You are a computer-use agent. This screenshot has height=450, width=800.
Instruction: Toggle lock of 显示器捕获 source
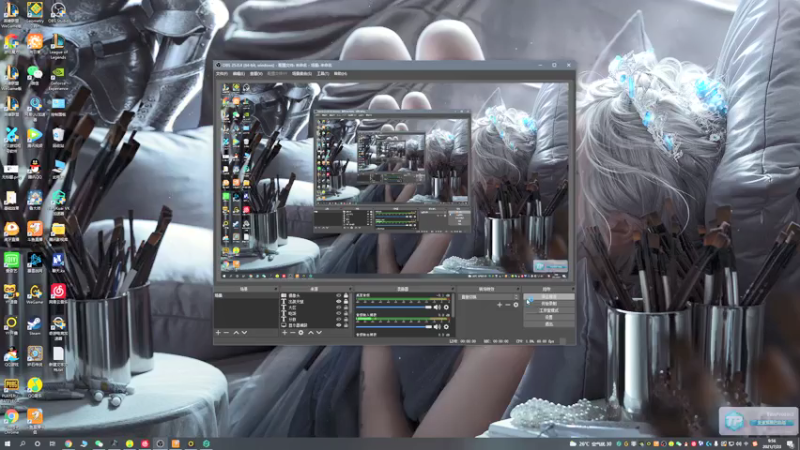[x=345, y=325]
